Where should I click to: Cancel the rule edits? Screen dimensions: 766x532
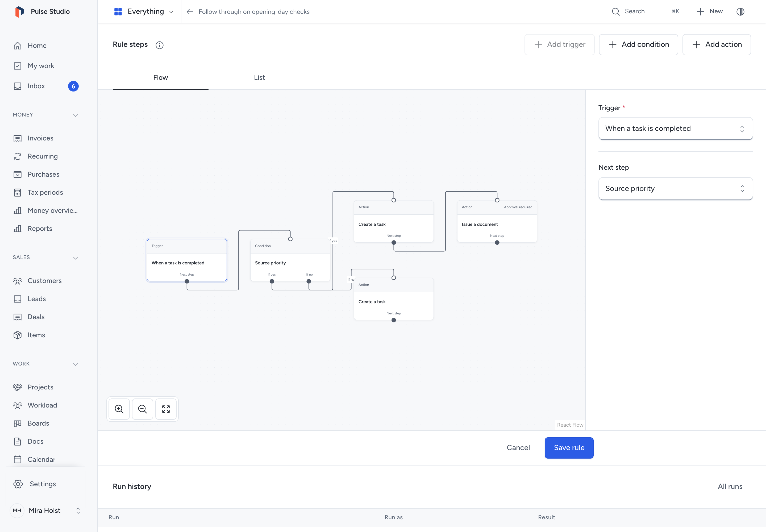point(518,448)
